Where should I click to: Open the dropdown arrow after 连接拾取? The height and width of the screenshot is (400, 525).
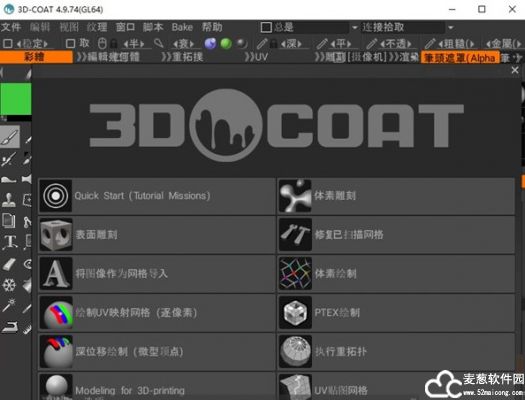(451, 27)
